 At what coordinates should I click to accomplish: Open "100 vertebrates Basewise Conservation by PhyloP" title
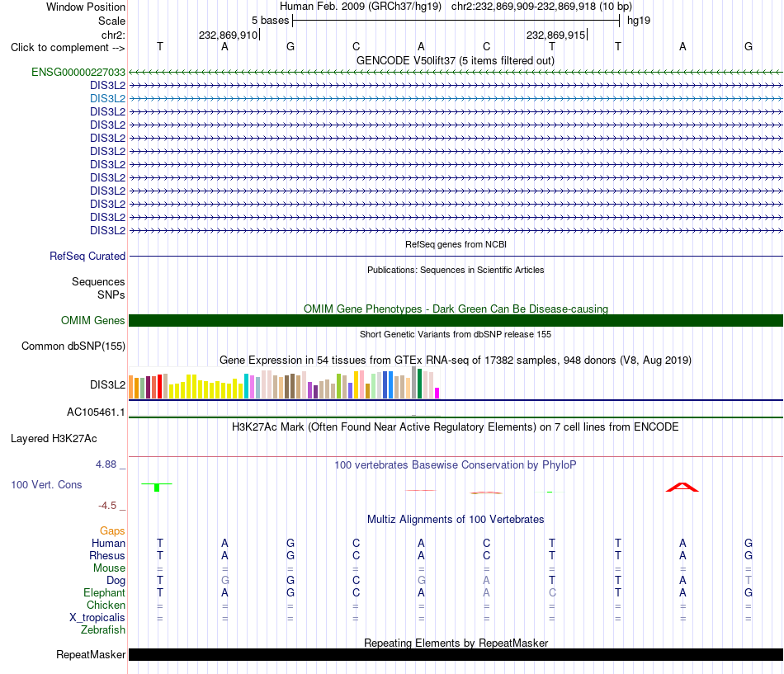tap(456, 465)
